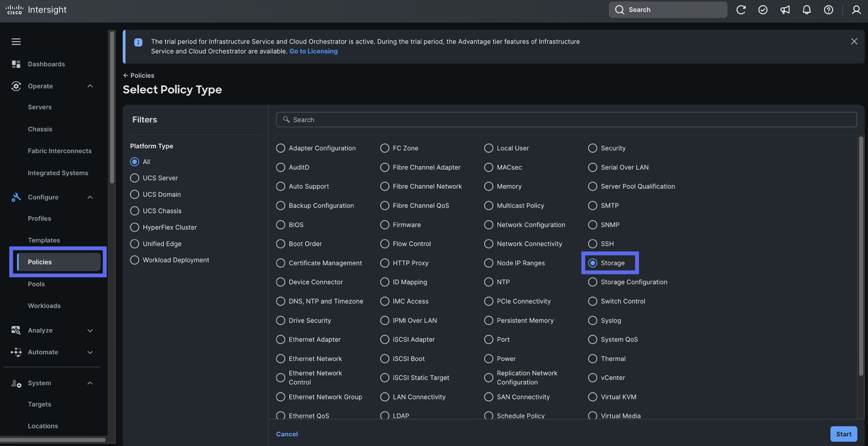Click the Cancel link
Image resolution: width=868 pixels, height=446 pixels.
287,434
